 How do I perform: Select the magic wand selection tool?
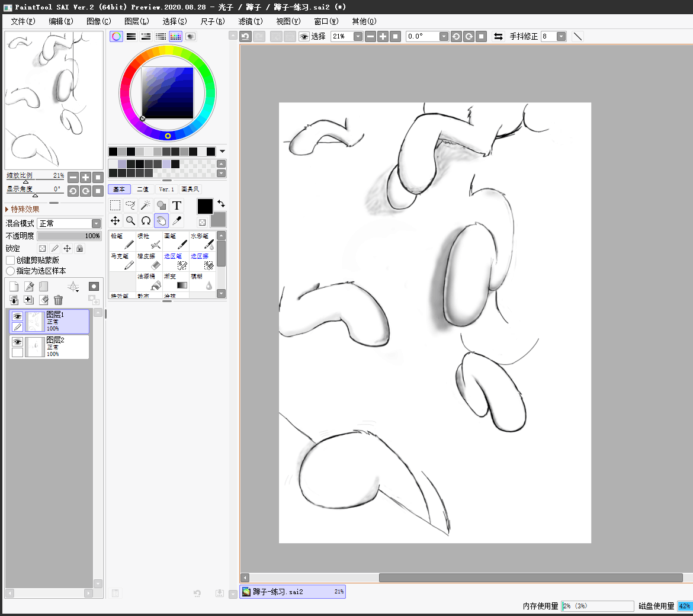tap(146, 206)
